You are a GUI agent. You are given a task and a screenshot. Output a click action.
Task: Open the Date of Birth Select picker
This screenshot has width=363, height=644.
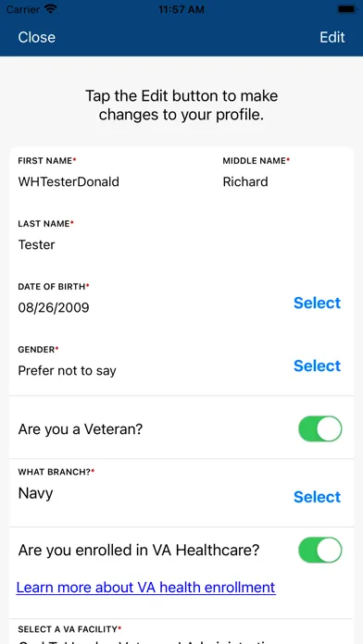317,303
